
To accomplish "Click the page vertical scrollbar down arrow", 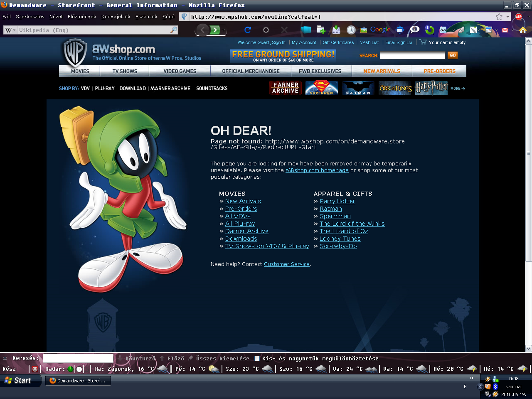I will [x=528, y=349].
